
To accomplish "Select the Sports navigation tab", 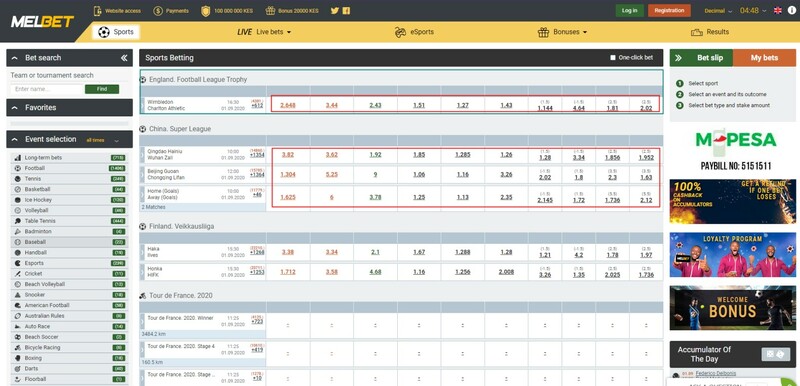I will click(x=116, y=32).
